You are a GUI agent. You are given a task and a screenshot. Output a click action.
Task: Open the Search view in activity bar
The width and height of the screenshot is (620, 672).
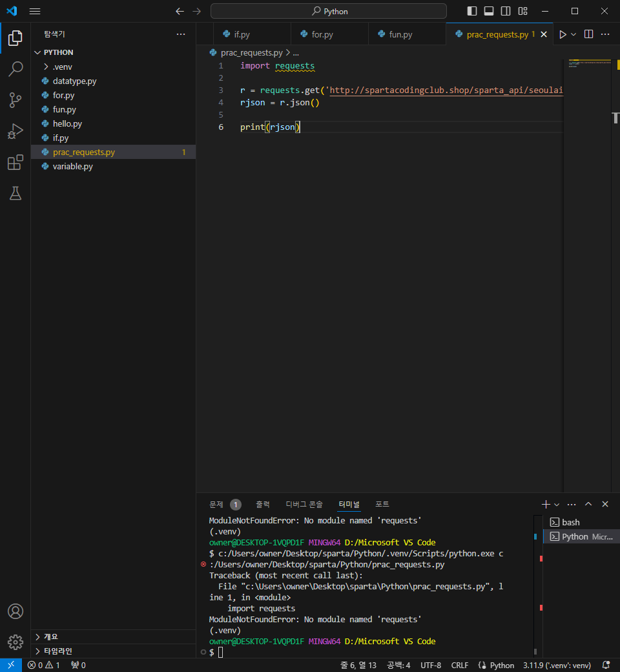tap(15, 69)
